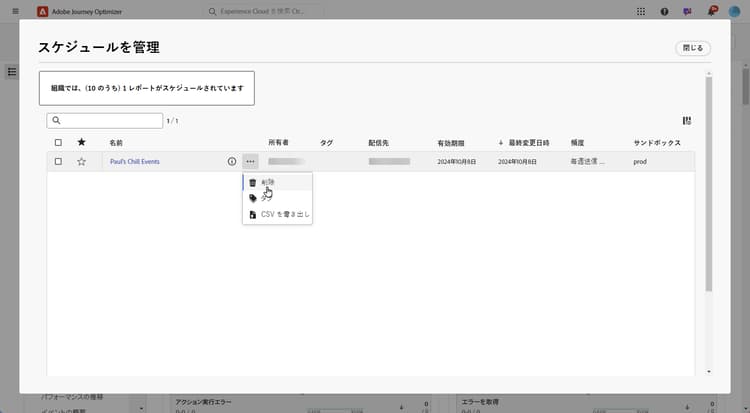Click the favorites star column header
750x413 pixels.
tap(81, 142)
